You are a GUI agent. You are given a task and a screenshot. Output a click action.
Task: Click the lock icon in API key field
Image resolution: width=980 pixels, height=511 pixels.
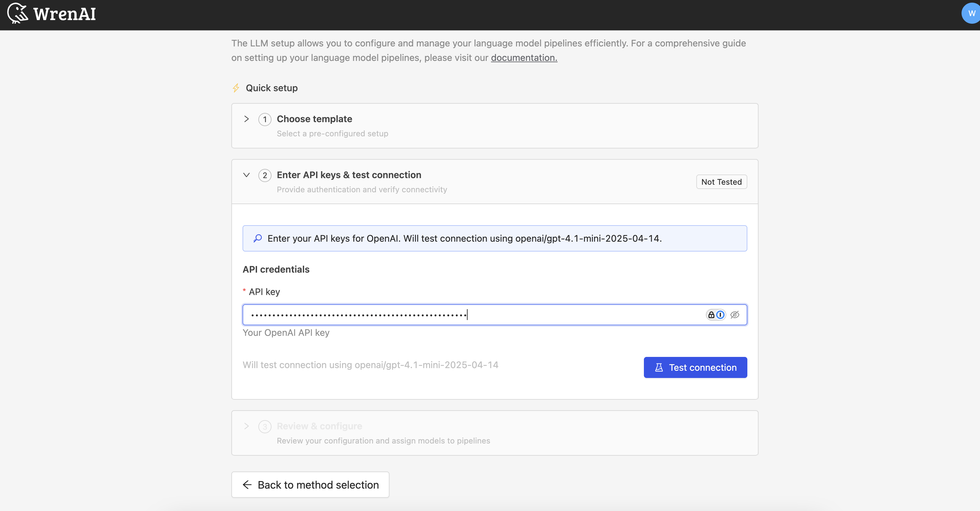click(x=711, y=315)
